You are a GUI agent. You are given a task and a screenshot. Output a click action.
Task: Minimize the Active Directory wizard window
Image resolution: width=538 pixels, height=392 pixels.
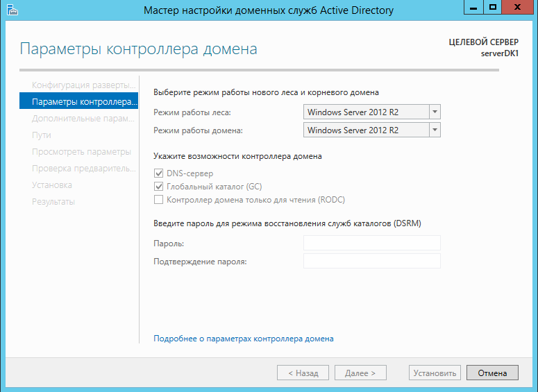(x=473, y=7)
